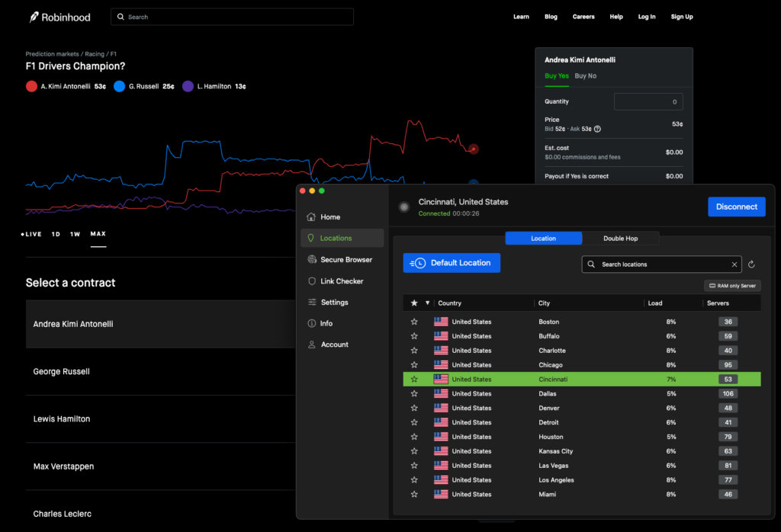This screenshot has width=781, height=532.
Task: Click the purple L. Hamilton legend swatch
Action: pyautogui.click(x=188, y=87)
